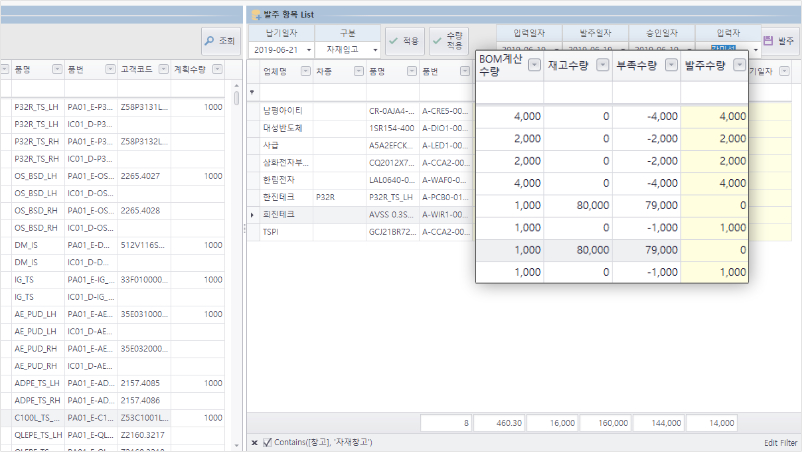Open BOM계산수량 column filter button
The height and width of the screenshot is (452, 802).
534,65
